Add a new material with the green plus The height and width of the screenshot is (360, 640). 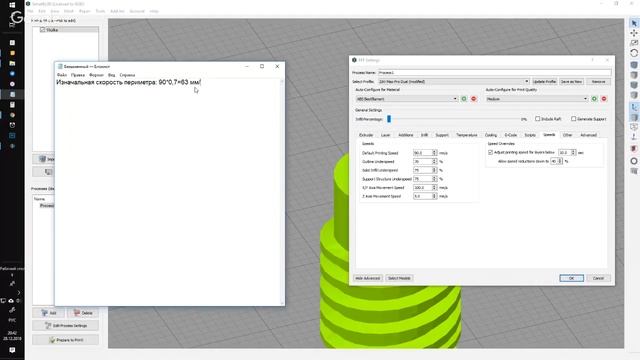[x=464, y=99]
